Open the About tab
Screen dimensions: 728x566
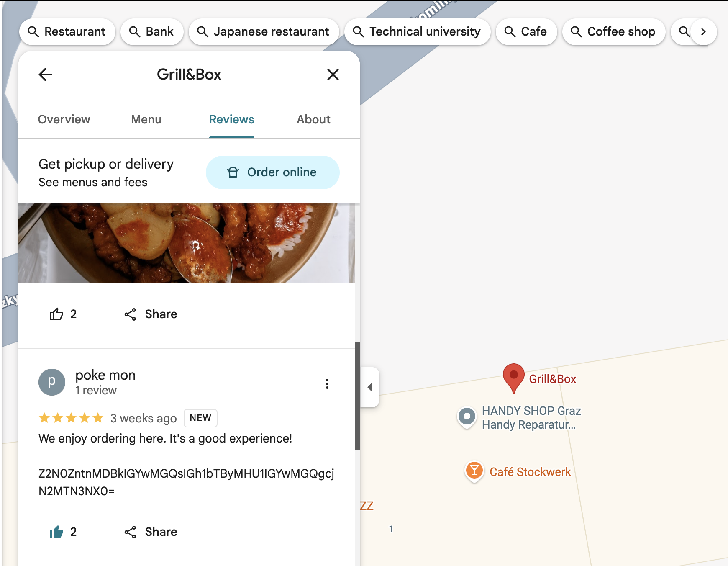point(313,120)
